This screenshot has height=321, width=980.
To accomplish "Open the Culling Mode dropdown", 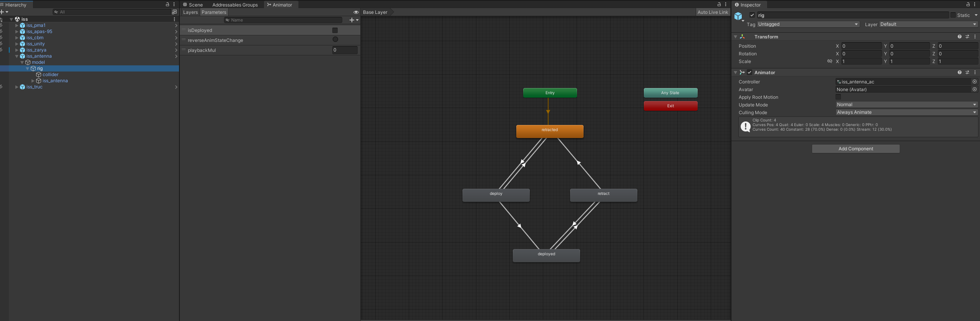I will click(x=907, y=112).
